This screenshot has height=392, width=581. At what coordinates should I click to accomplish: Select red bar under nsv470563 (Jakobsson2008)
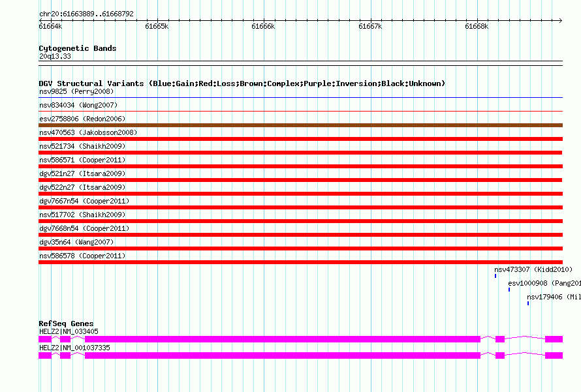[300, 139]
